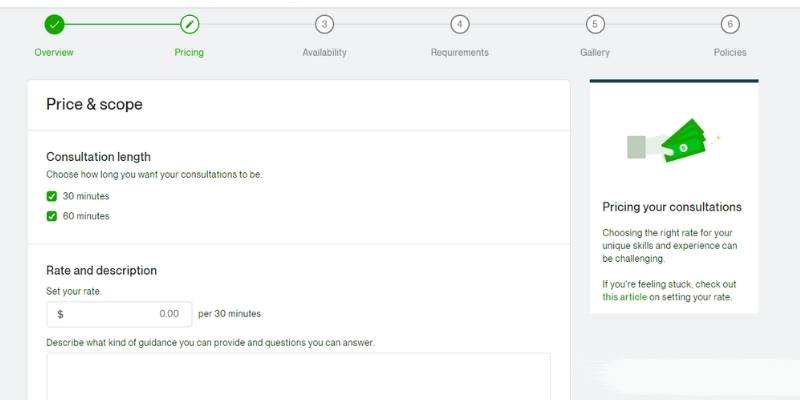
Task: Open the Policies step label
Action: click(730, 53)
